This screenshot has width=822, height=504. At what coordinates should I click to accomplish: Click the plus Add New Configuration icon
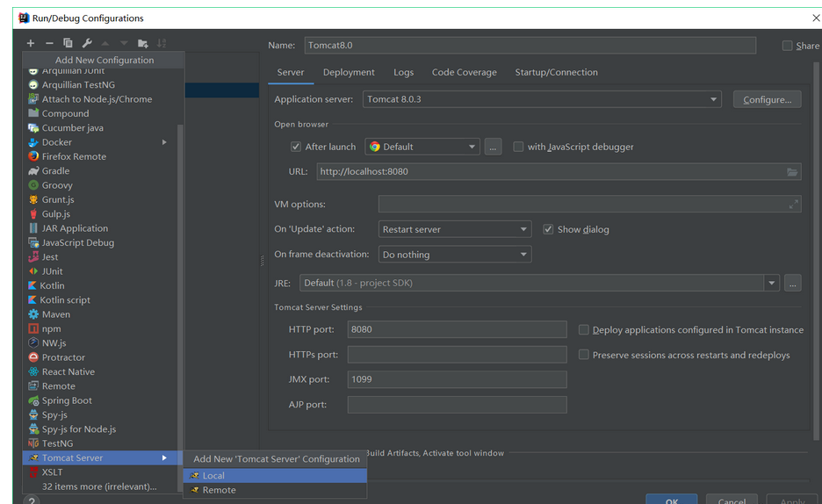click(31, 43)
